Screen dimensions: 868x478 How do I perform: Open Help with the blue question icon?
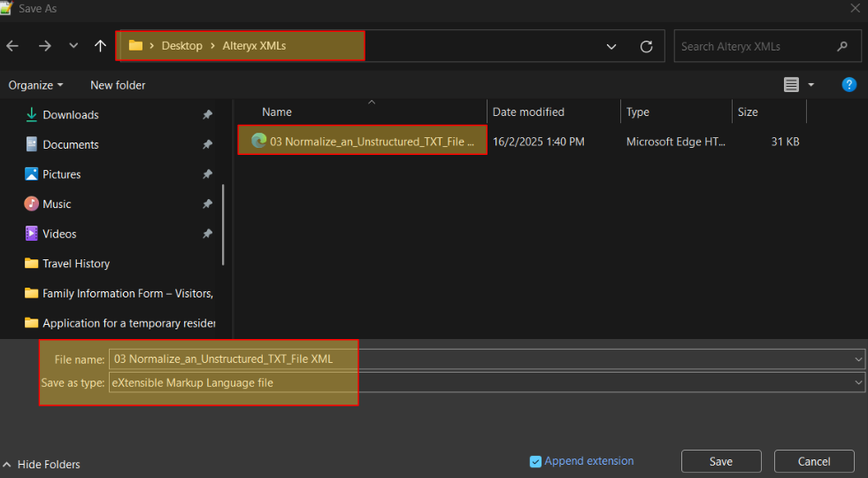click(x=849, y=85)
